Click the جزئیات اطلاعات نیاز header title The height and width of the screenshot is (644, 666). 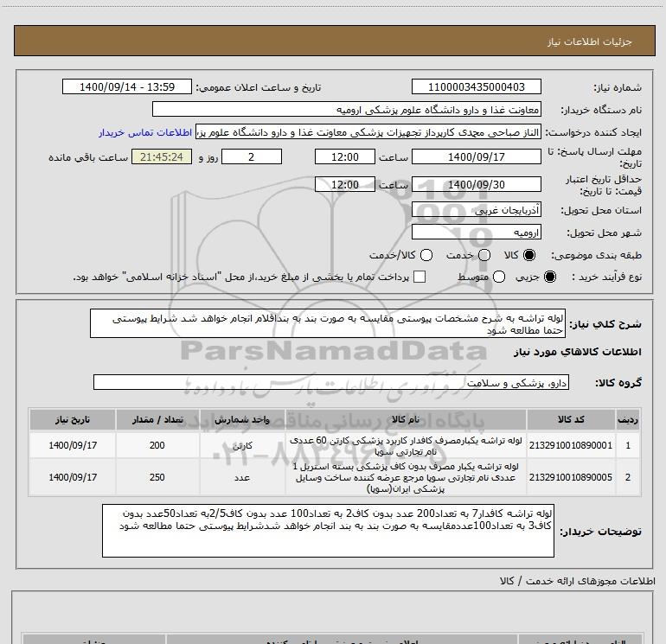(590, 41)
